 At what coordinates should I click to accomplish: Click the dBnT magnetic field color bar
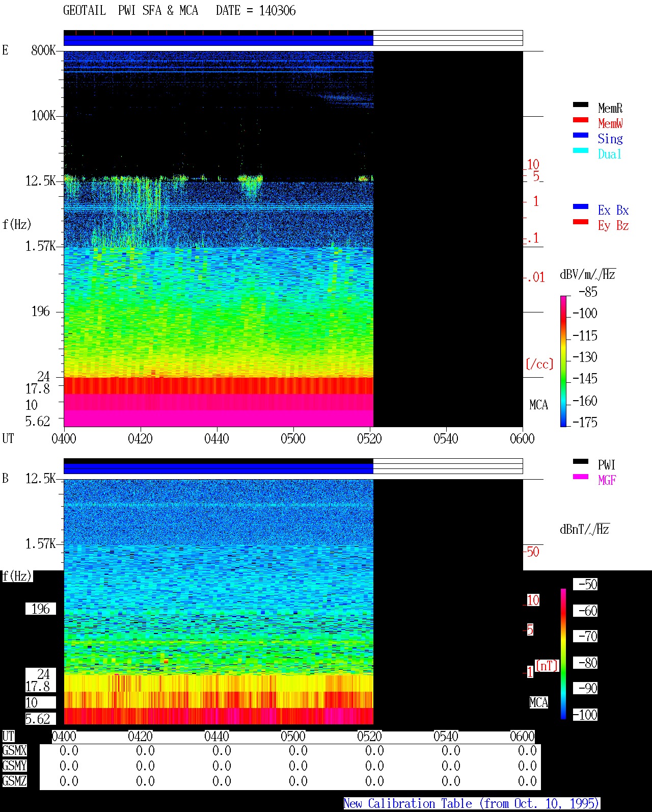pos(563,654)
